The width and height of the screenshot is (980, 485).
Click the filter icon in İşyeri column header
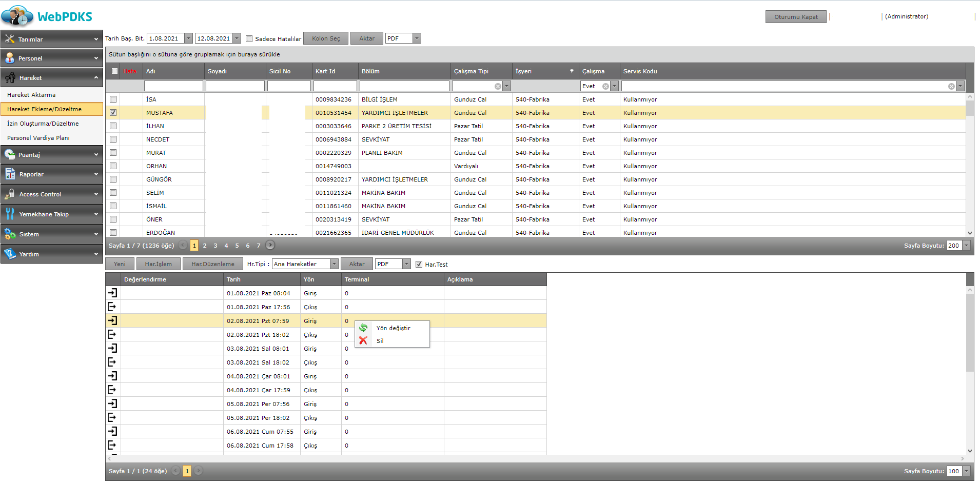coord(572,71)
